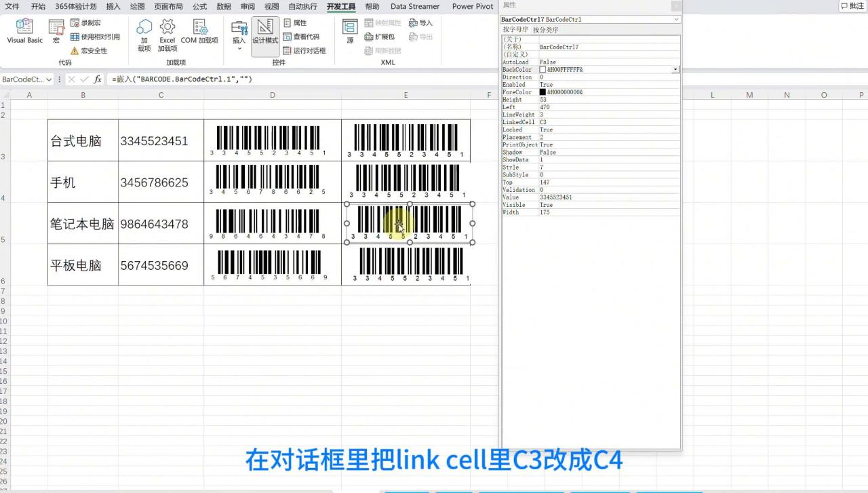Click the 批注 comments button
The height and width of the screenshot is (493, 868).
coord(852,6)
